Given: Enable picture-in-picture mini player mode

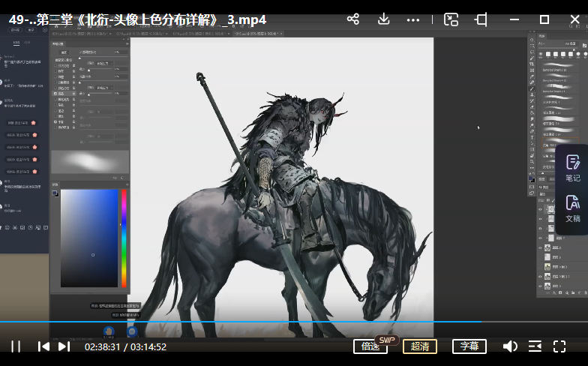Looking at the screenshot, I should (451, 19).
